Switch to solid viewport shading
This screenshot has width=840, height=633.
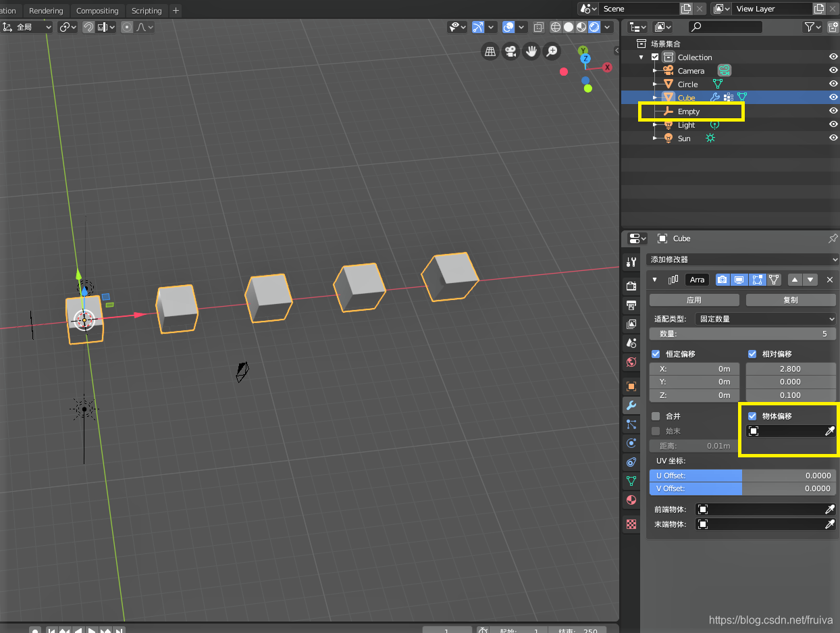pyautogui.click(x=569, y=27)
